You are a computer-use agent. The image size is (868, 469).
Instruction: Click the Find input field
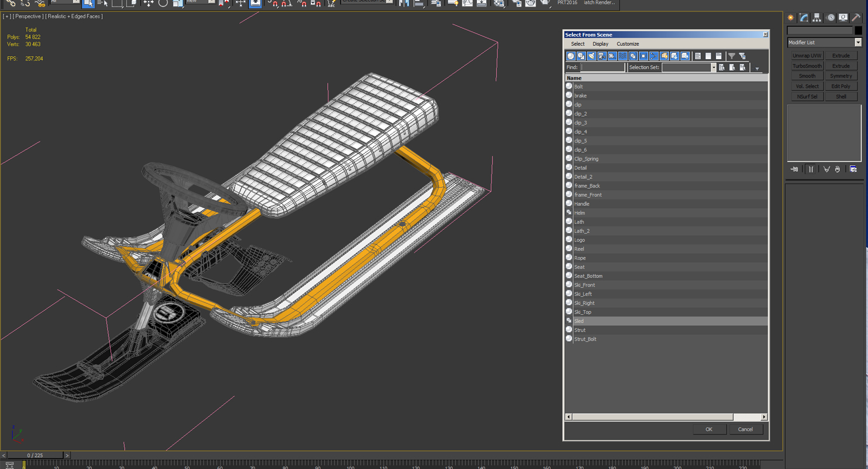[603, 67]
